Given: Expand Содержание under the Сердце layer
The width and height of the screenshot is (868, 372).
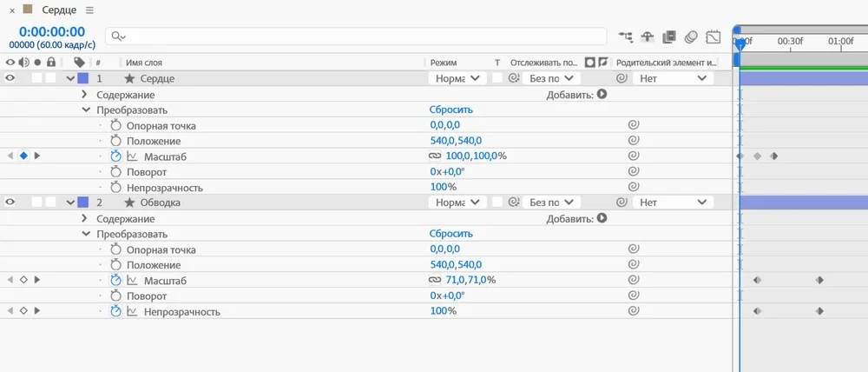Looking at the screenshot, I should click(85, 95).
